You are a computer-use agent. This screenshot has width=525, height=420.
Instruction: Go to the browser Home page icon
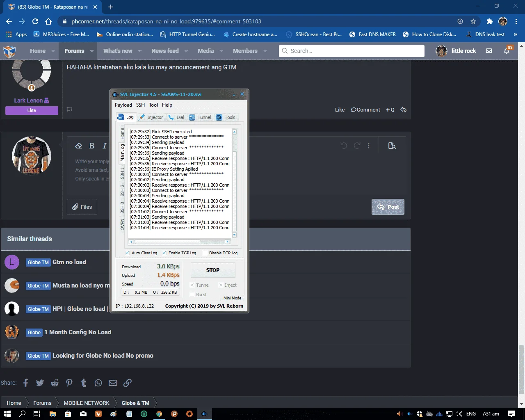coord(48,21)
